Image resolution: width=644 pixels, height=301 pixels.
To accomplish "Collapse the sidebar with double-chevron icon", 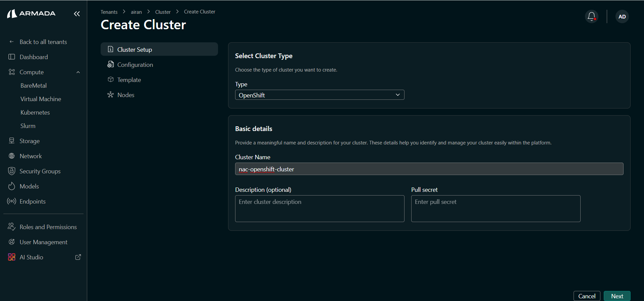I will 77,14.
